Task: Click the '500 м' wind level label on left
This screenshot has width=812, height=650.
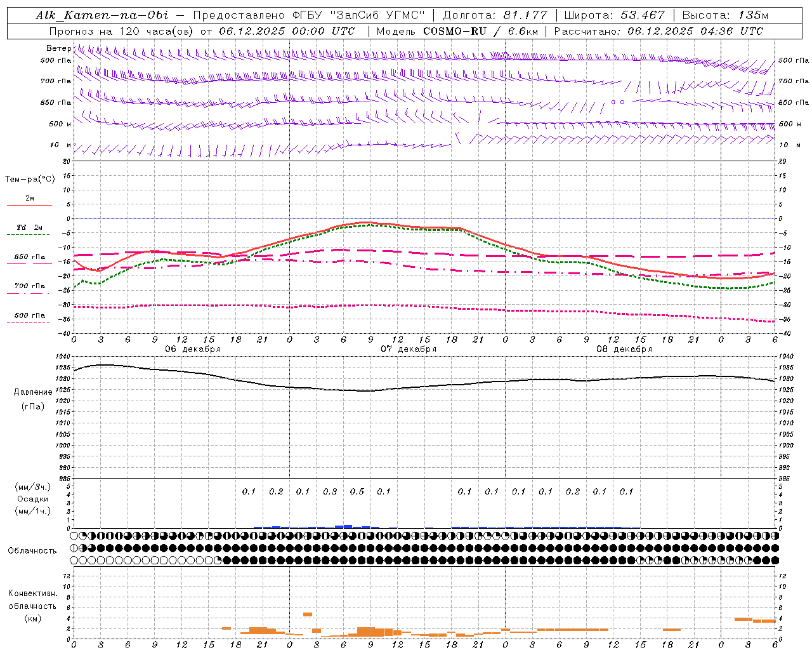Action: (60, 124)
